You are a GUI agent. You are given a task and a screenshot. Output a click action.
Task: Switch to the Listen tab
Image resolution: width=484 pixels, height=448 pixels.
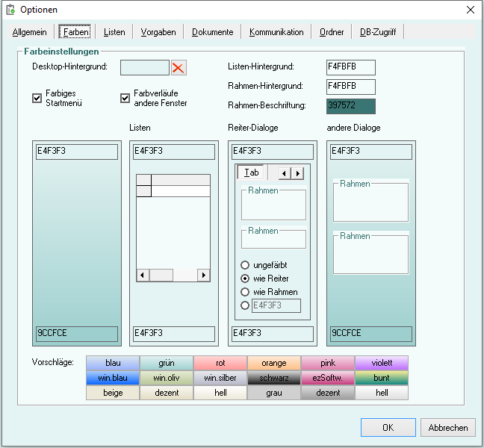coord(114,32)
